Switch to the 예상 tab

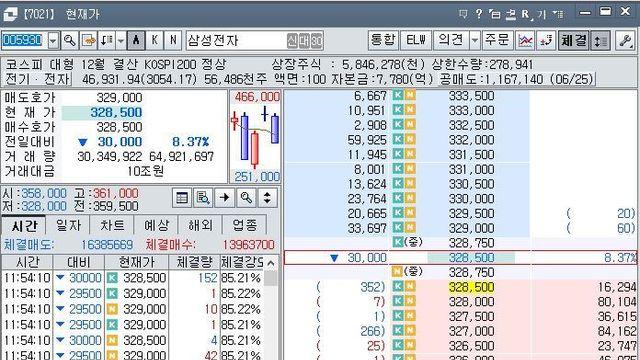click(156, 225)
